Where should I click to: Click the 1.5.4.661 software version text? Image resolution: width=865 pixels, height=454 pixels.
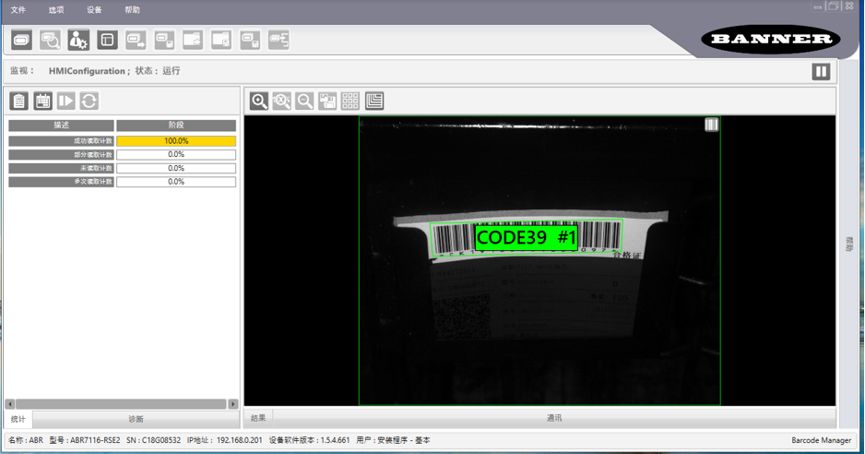[x=334, y=440]
